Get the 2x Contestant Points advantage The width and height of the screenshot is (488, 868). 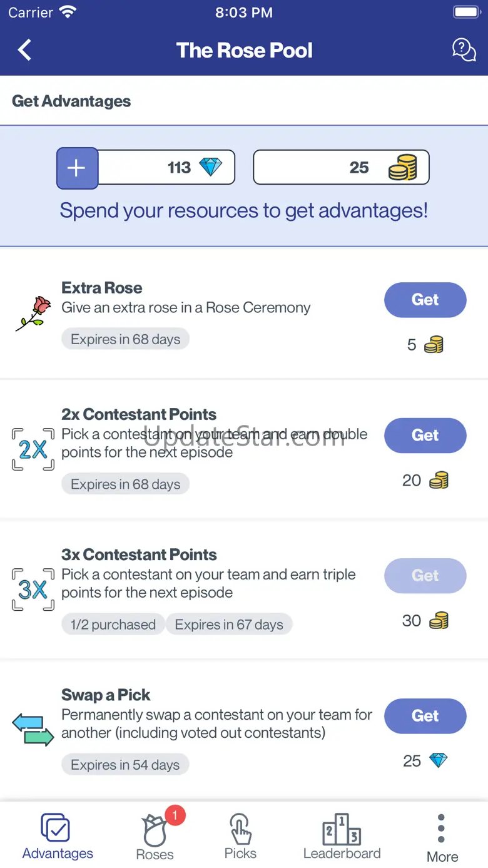425,436
